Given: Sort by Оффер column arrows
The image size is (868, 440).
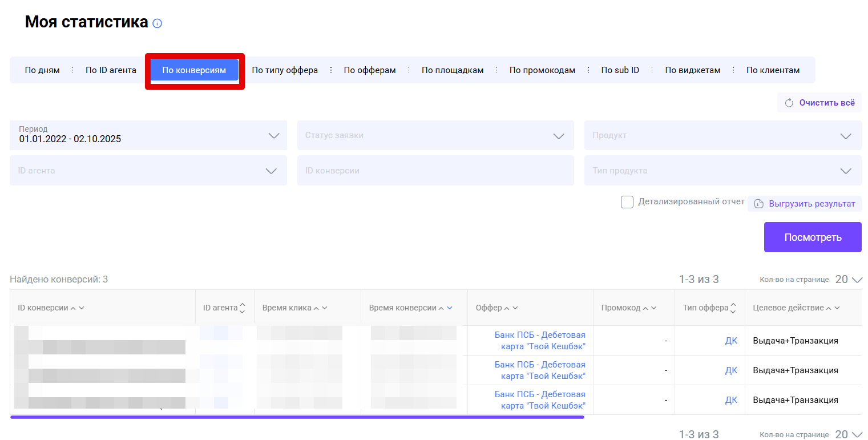Looking at the screenshot, I should pos(511,308).
